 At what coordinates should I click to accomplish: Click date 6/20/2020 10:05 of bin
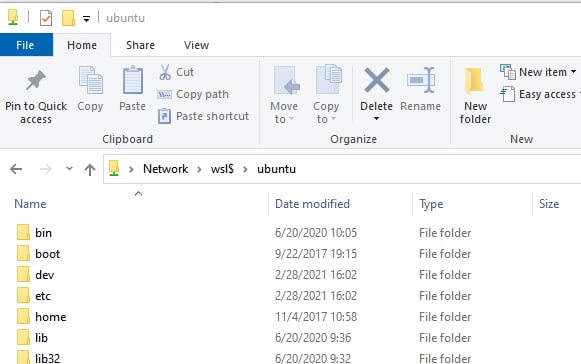coord(316,233)
